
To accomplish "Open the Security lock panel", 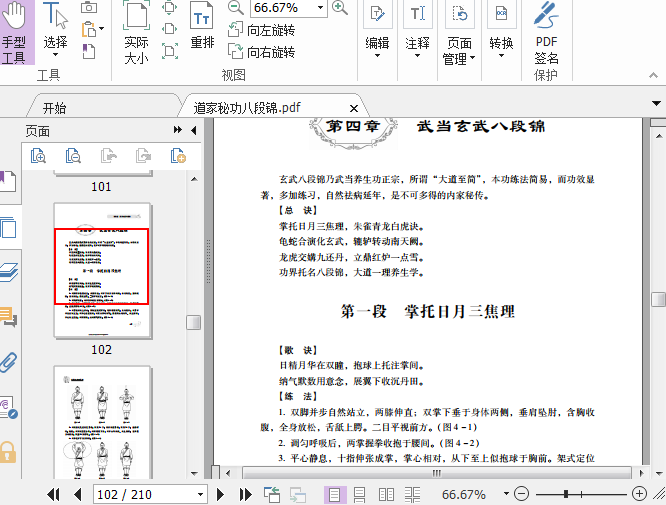I will 8,452.
